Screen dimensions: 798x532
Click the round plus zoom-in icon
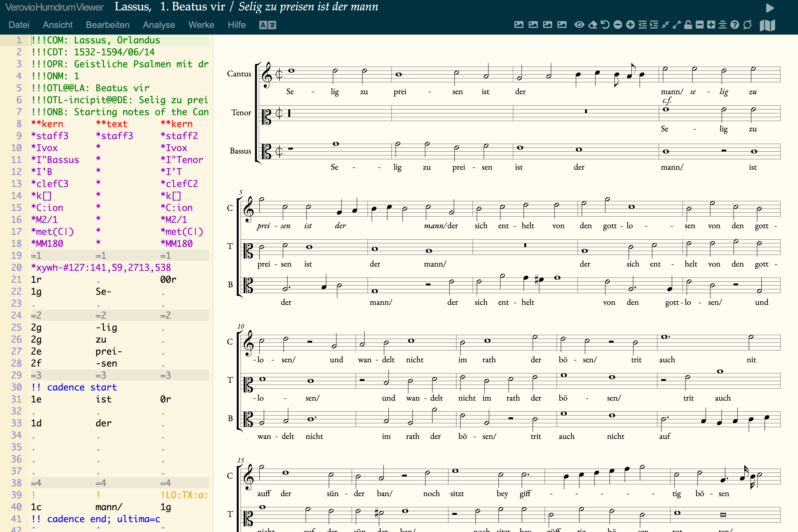click(630, 25)
